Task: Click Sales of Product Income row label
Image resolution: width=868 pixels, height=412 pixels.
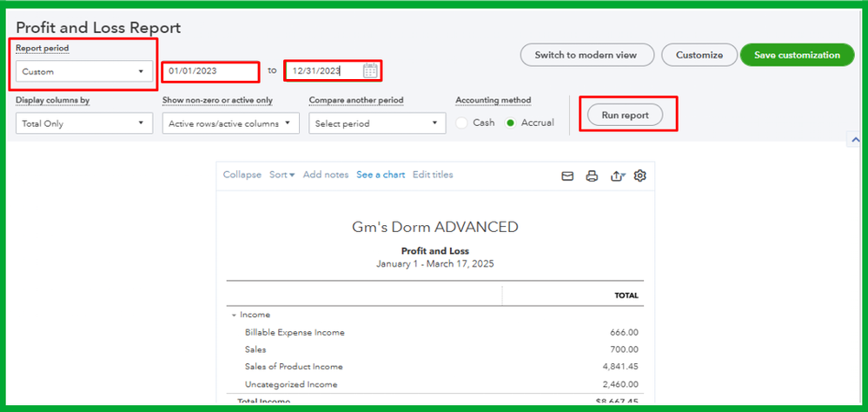Action: point(294,367)
